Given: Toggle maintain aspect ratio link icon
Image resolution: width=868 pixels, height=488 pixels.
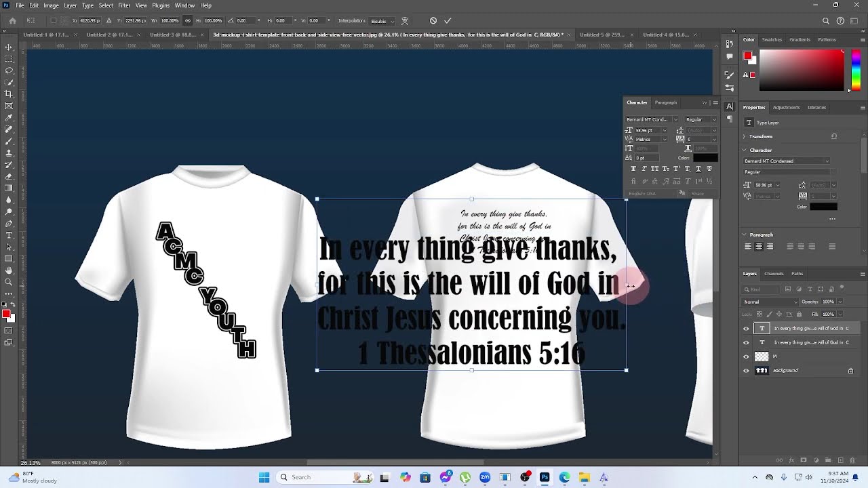Looking at the screenshot, I should [188, 21].
